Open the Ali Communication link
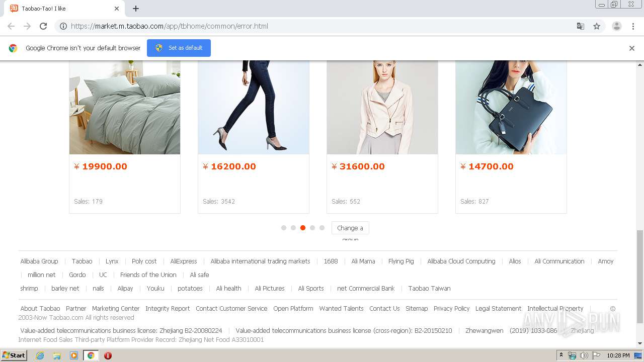This screenshot has width=644, height=362. (x=559, y=261)
